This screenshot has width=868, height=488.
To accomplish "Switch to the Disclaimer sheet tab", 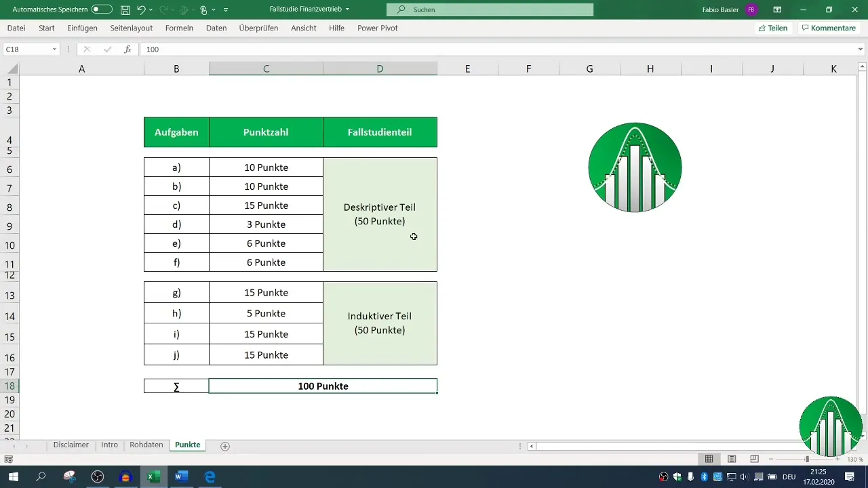I will point(71,445).
